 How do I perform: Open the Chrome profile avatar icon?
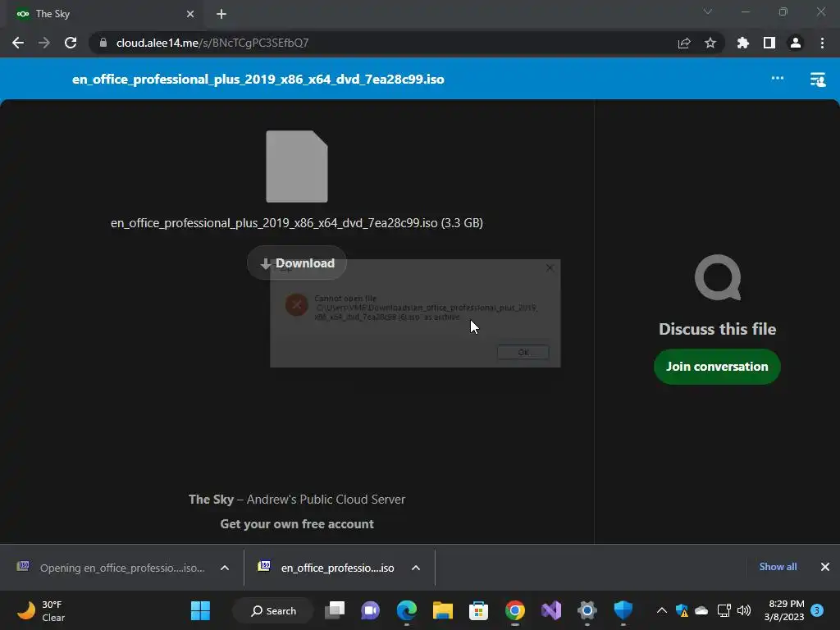[796, 43]
